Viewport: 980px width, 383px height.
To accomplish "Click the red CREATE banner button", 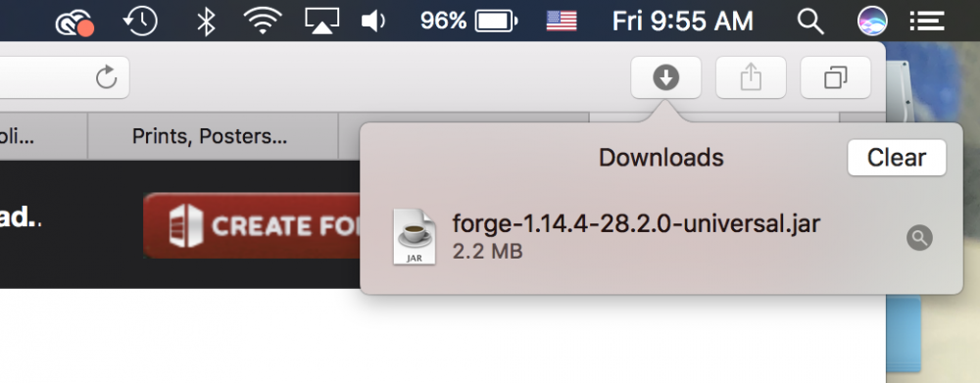I will click(x=253, y=225).
